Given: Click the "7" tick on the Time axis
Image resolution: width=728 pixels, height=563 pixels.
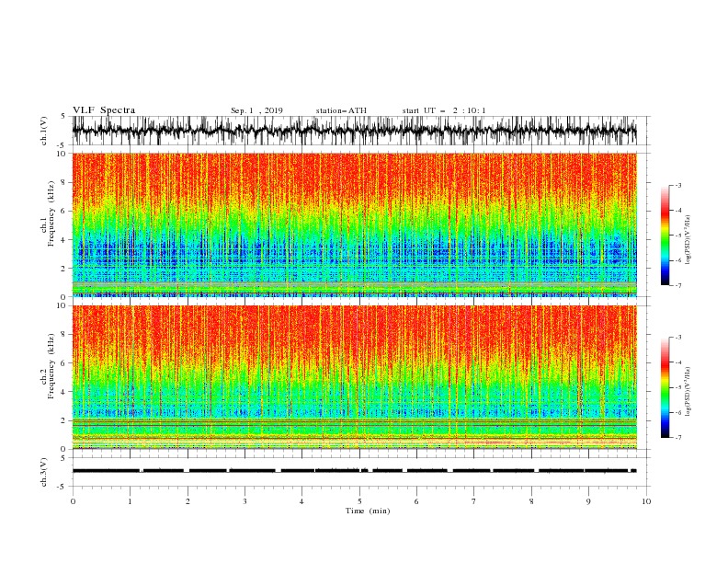Looking at the screenshot, I should (x=474, y=501).
